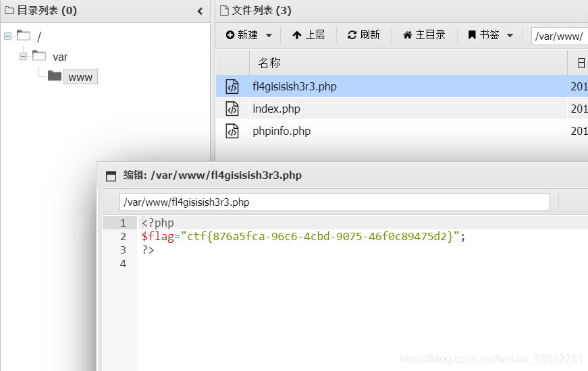Viewport: 588px width, 371px height.
Task: Select the root folder icon in the tree
Action: click(x=24, y=36)
